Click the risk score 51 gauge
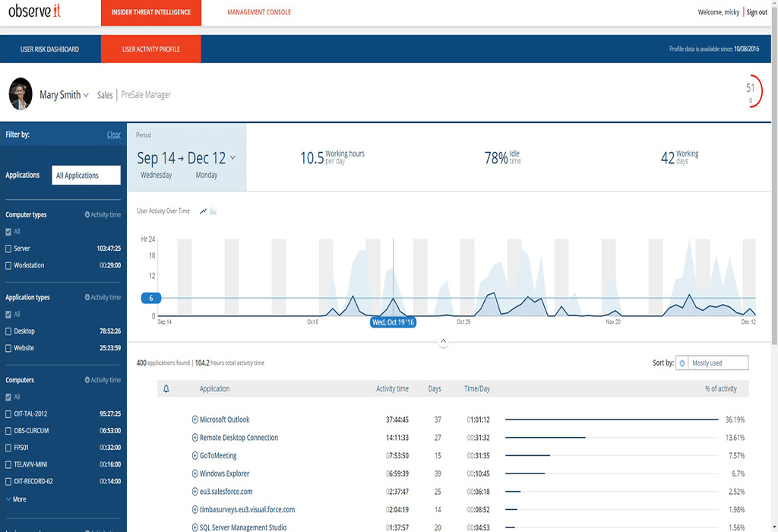This screenshot has width=778, height=532. pos(751,92)
